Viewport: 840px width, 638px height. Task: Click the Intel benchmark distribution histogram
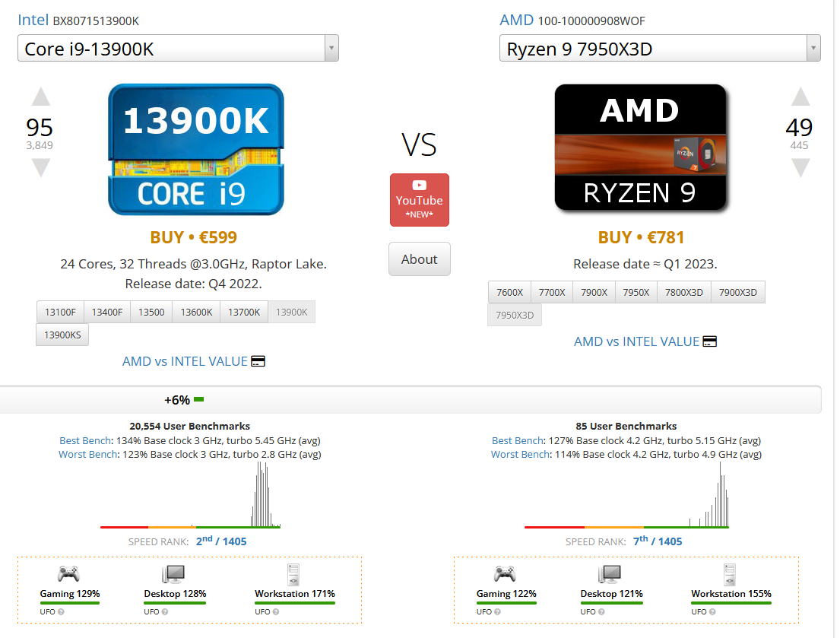click(x=190, y=495)
